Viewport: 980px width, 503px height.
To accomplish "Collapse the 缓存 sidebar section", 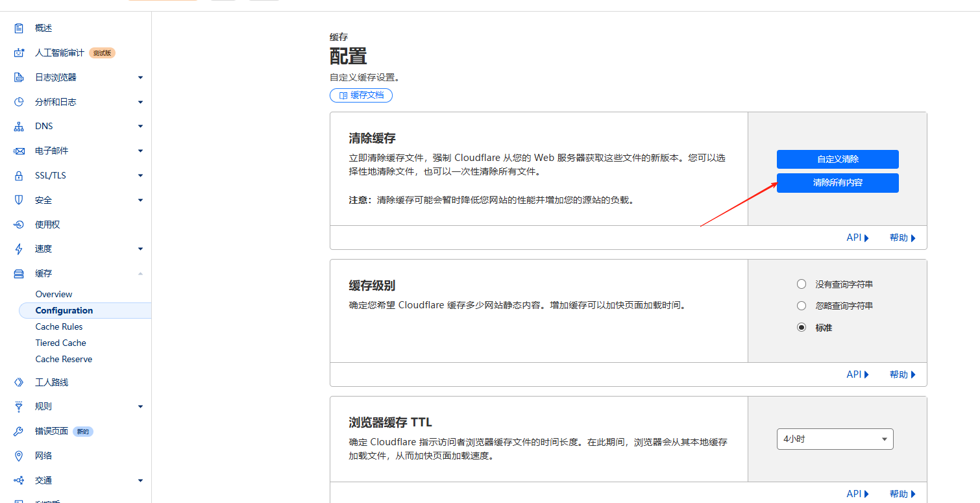I will (140, 273).
